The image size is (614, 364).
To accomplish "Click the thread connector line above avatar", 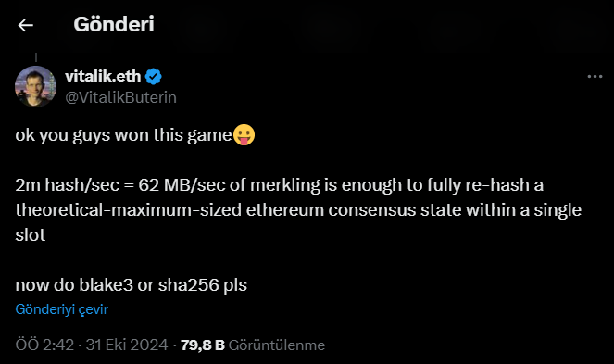I will click(x=36, y=57).
